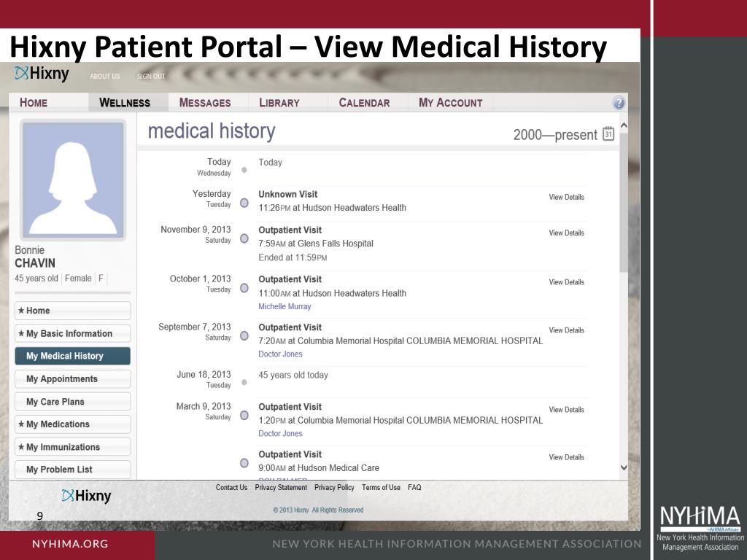The height and width of the screenshot is (560, 747).
Task: Click the medical history scrollbar thumb
Action: [x=624, y=203]
